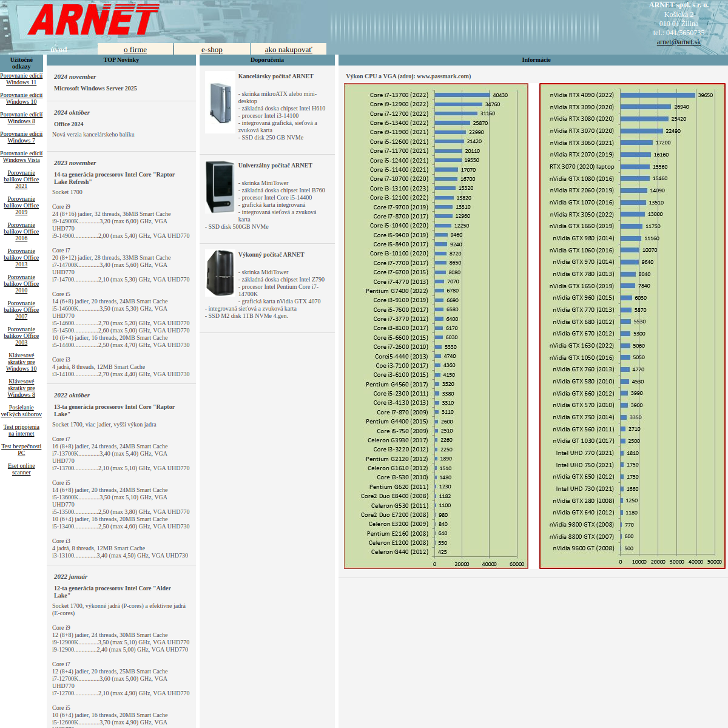Viewport: 728px width, 728px height.
Task: Click '13-ta generácia procesorov Intel Core' heading
Action: (114, 411)
